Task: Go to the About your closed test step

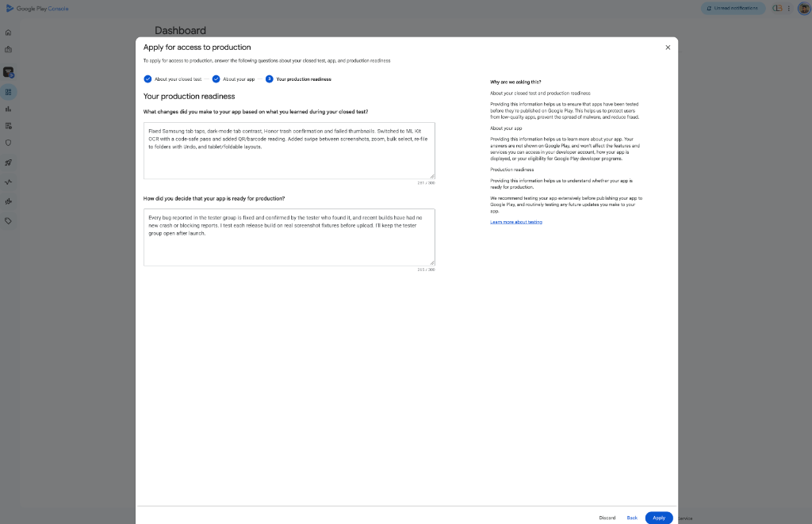Action: coord(172,79)
